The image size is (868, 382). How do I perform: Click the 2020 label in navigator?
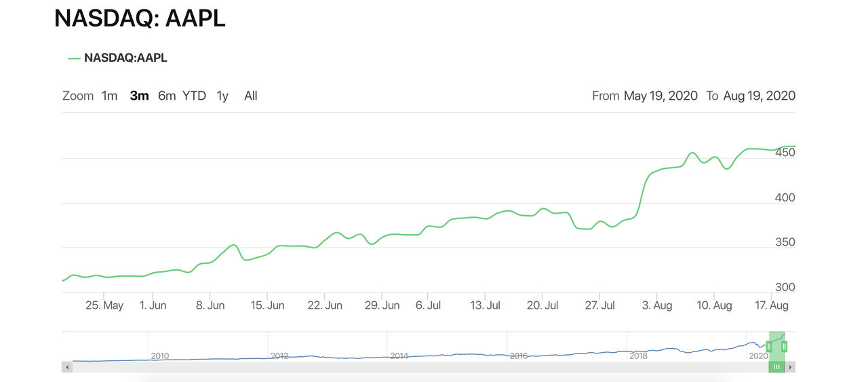(x=758, y=356)
